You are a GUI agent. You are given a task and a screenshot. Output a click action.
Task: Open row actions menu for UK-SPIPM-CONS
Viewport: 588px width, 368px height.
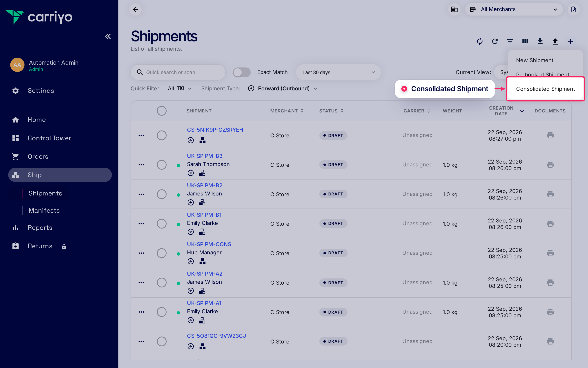pos(141,253)
